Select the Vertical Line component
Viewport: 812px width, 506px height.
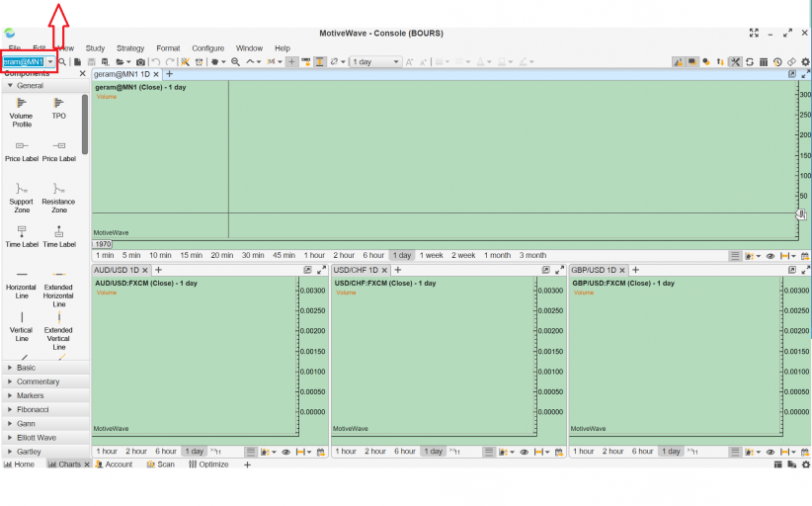(21, 327)
